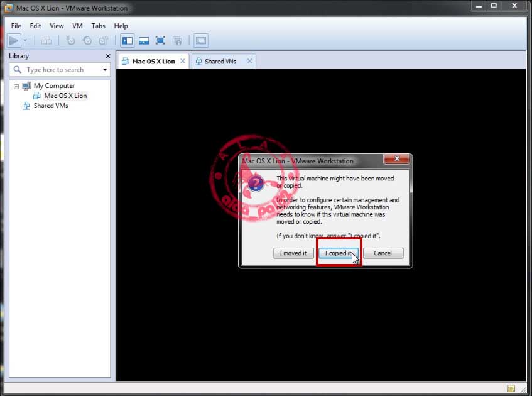Click the text "If you don't know, answer"

pos(311,236)
